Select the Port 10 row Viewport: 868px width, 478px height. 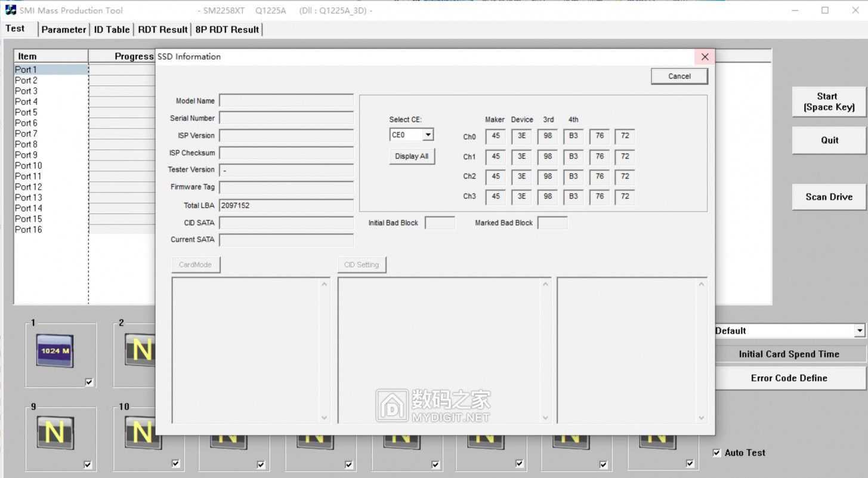click(51, 166)
